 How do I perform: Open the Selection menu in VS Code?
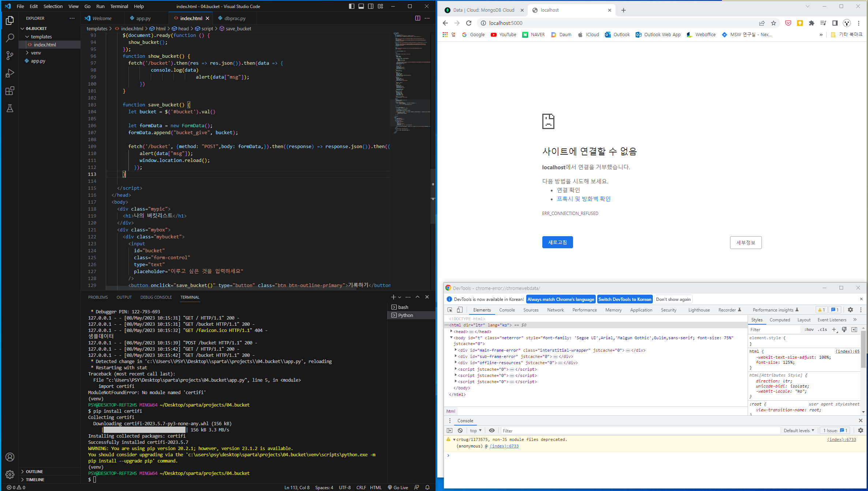point(53,6)
